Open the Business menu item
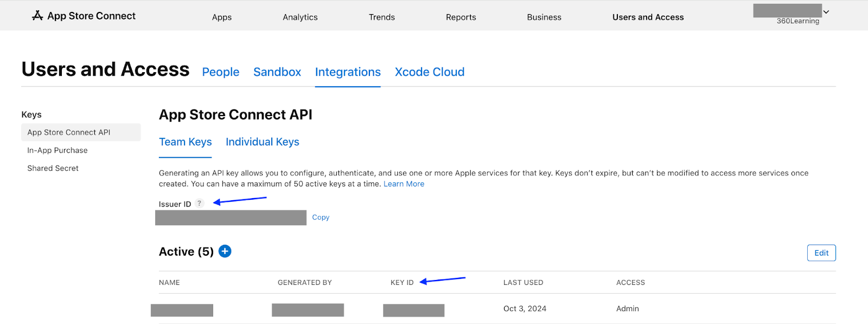The height and width of the screenshot is (324, 868). point(544,17)
